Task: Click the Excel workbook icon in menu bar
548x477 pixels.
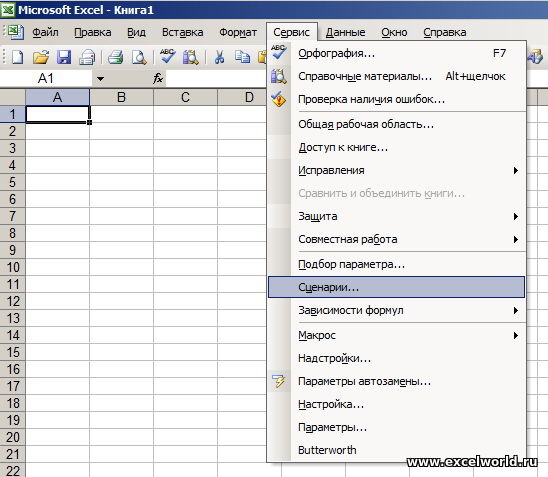Action: point(15,32)
